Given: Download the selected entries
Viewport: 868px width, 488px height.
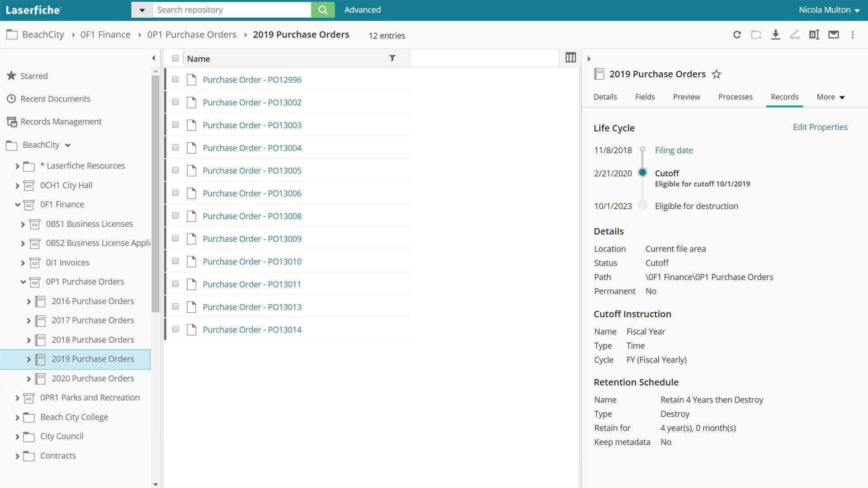Looking at the screenshot, I should tap(776, 34).
